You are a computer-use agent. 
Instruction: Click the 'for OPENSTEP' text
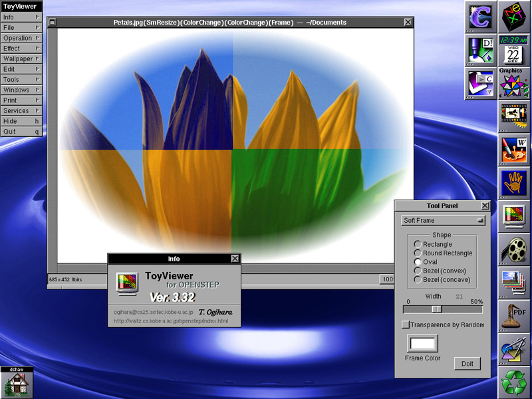point(193,285)
